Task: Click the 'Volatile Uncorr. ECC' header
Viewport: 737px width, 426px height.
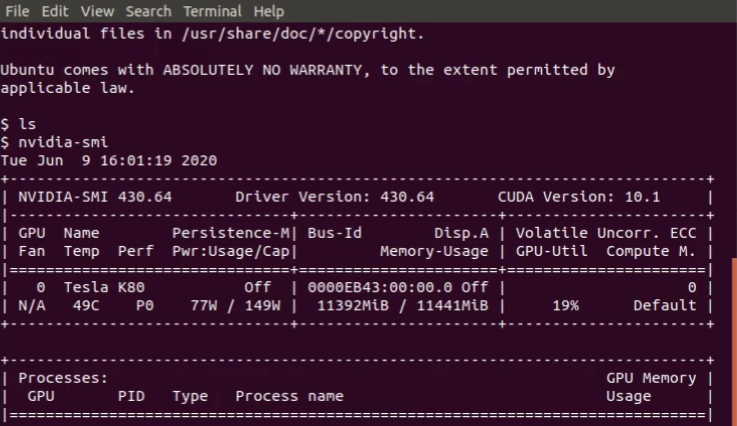Action: point(606,233)
